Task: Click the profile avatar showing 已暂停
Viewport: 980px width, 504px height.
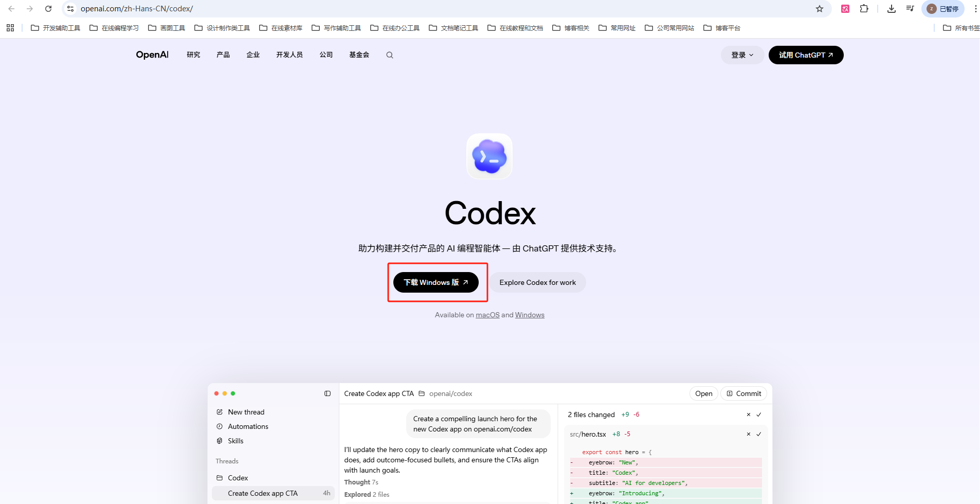Action: click(x=943, y=9)
